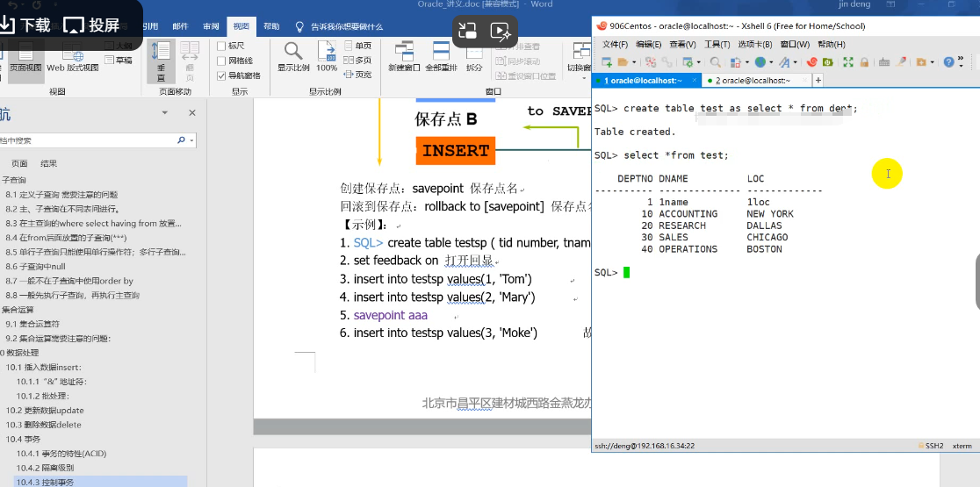Image resolution: width=980 pixels, height=487 pixels.
Task: Select Web Layout view (Web 版式视图)
Action: tap(73, 56)
